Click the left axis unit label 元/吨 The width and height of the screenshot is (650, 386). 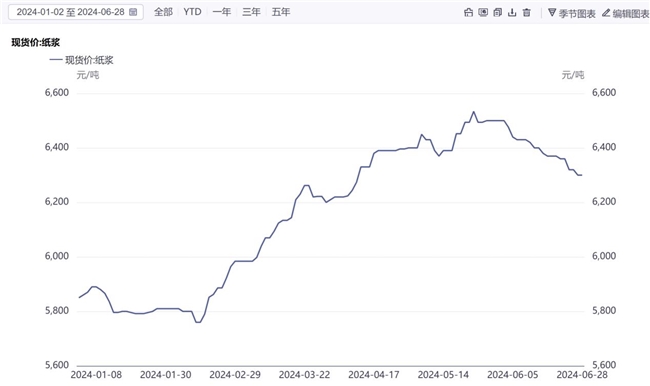pos(87,75)
